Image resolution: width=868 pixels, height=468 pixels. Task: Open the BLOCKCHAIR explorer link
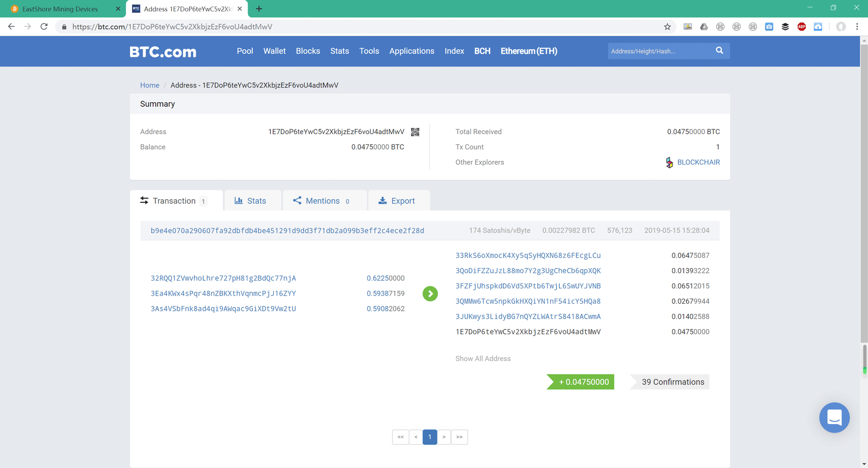[x=698, y=162]
